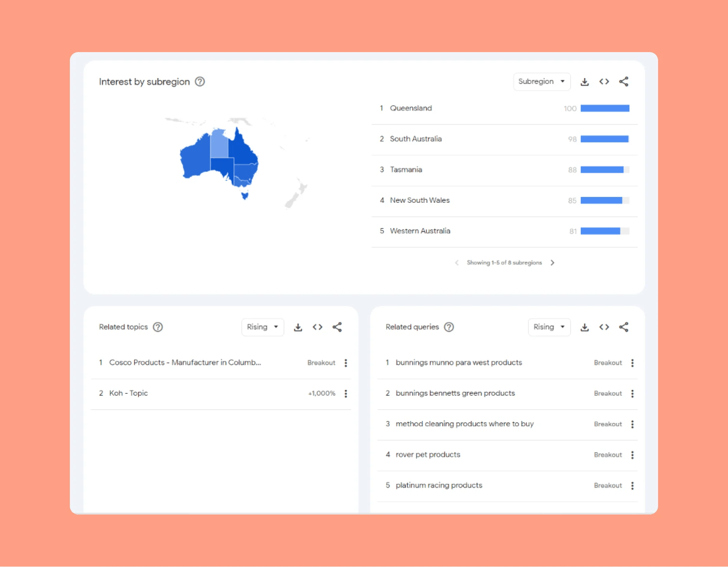Click Breakout label for Cosco Products
The width and height of the screenshot is (728, 567).
click(x=321, y=363)
